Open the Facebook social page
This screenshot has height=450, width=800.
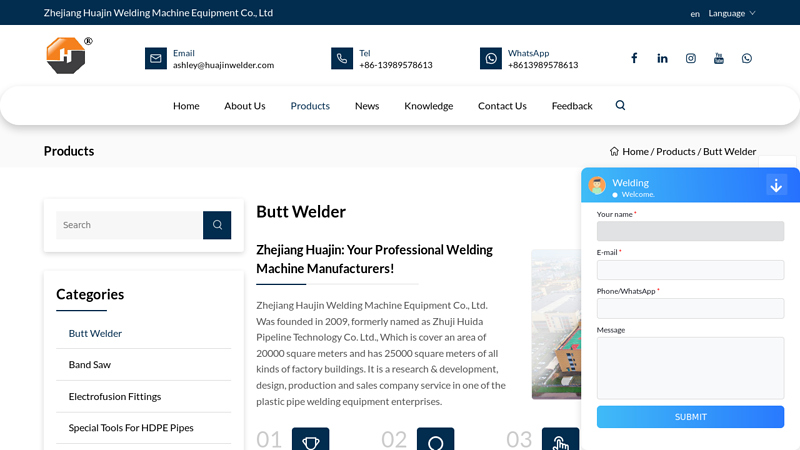(634, 58)
